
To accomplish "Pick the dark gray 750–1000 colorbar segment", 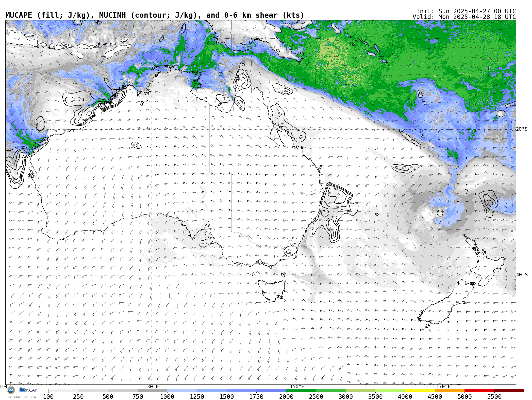I will pyautogui.click(x=152, y=391).
